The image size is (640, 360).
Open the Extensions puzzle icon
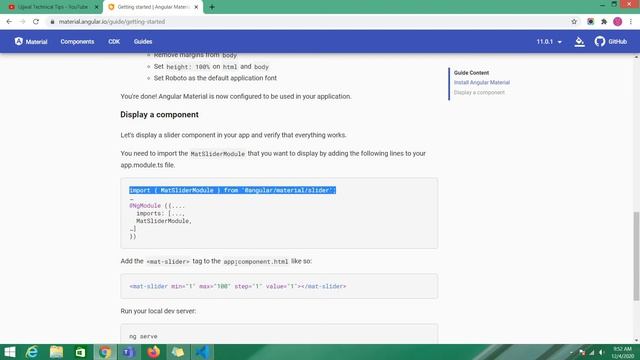(604, 22)
